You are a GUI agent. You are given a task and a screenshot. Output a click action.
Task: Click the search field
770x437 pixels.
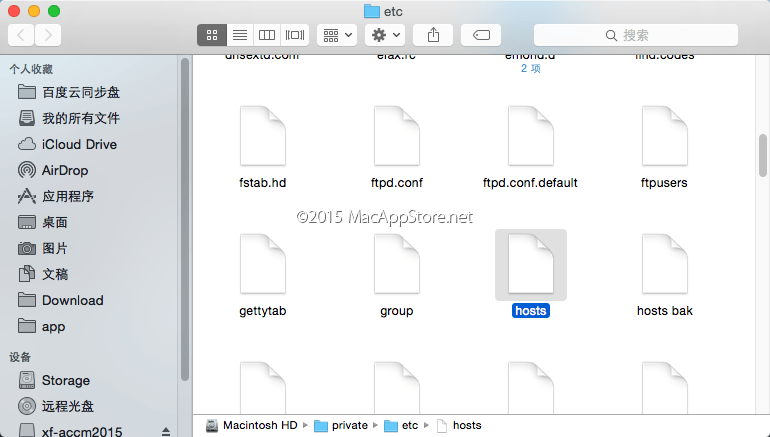(636, 35)
